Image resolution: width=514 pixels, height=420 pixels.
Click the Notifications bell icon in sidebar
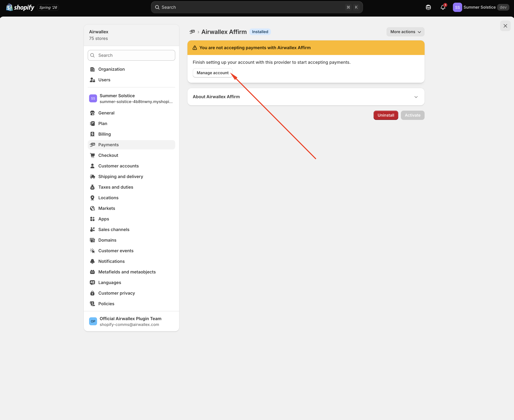92,261
